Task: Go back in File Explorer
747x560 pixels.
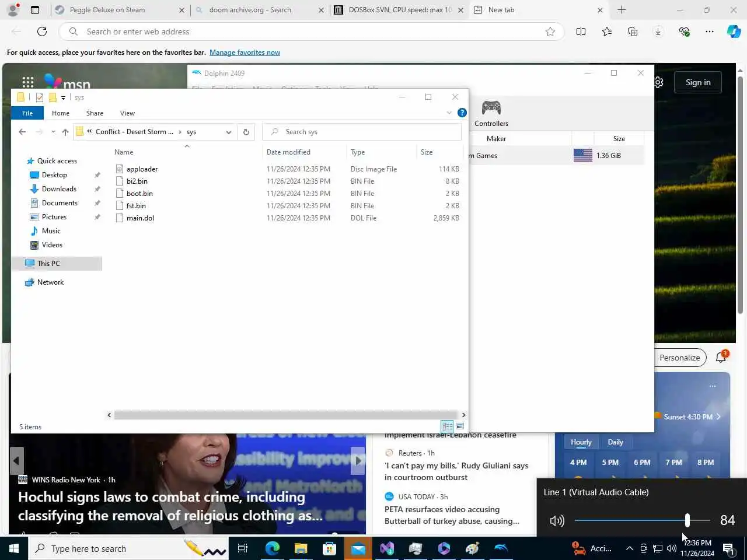Action: [22, 132]
